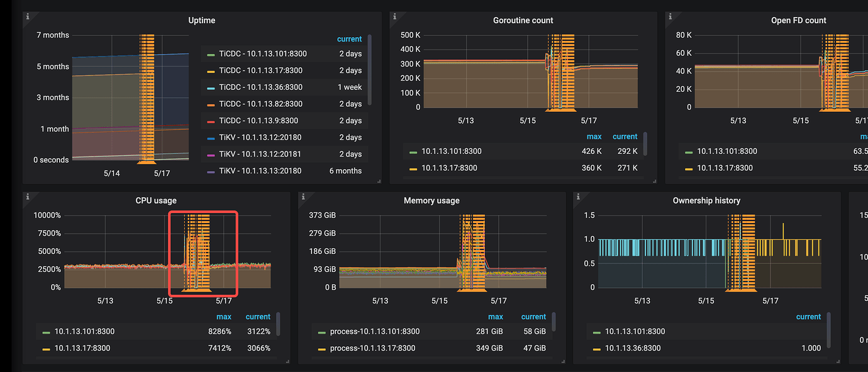Sort by the current column in CPU usage legend
Viewport: 868px width, 372px height.
point(258,317)
